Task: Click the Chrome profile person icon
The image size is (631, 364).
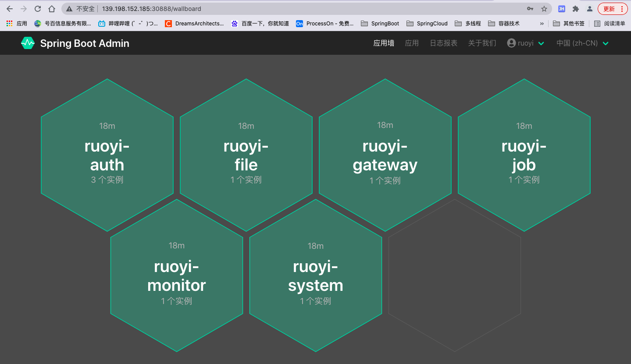Action: point(589,8)
